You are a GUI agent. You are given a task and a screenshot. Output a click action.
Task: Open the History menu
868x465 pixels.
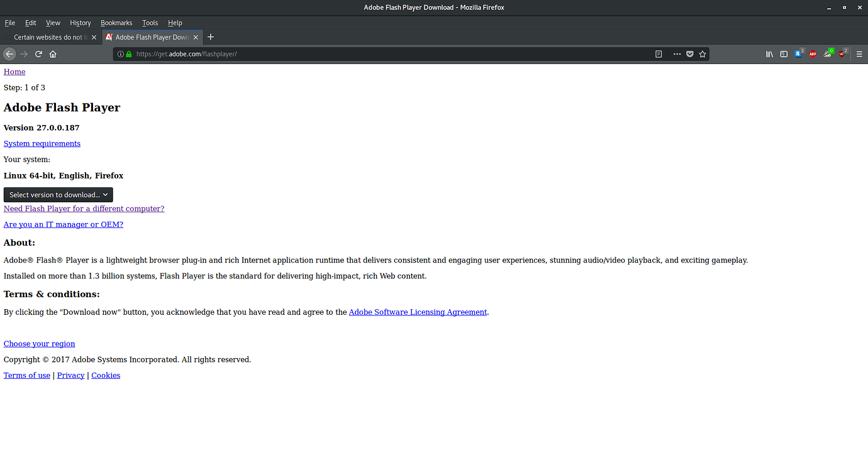click(x=81, y=23)
